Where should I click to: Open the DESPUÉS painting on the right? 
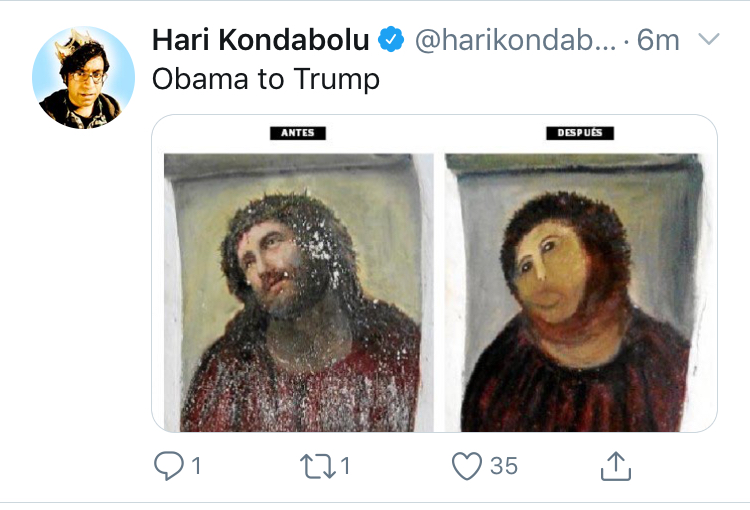[x=574, y=292]
